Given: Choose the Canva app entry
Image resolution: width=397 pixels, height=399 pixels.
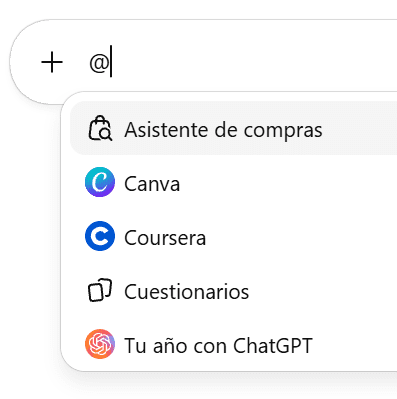Looking at the screenshot, I should [x=233, y=182].
